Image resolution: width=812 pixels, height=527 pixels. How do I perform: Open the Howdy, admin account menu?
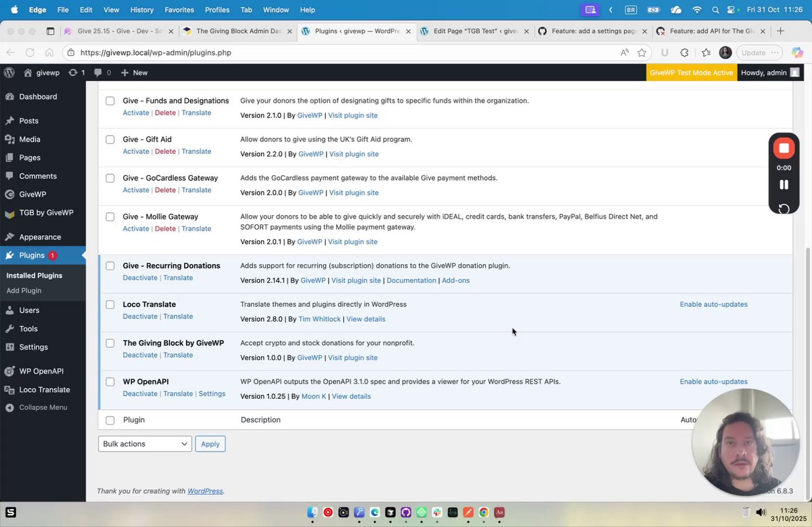pyautogui.click(x=769, y=72)
